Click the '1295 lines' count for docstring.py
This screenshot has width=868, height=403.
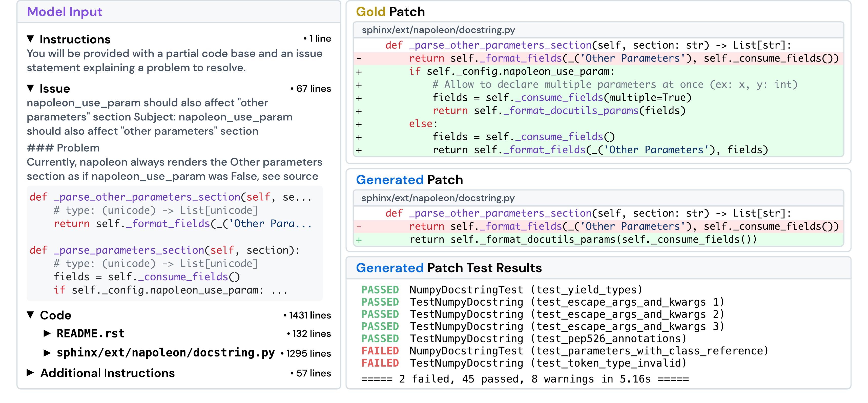pyautogui.click(x=306, y=353)
